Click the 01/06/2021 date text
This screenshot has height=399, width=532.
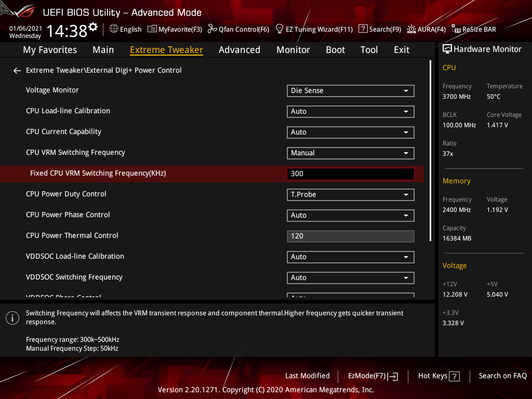tap(25, 29)
